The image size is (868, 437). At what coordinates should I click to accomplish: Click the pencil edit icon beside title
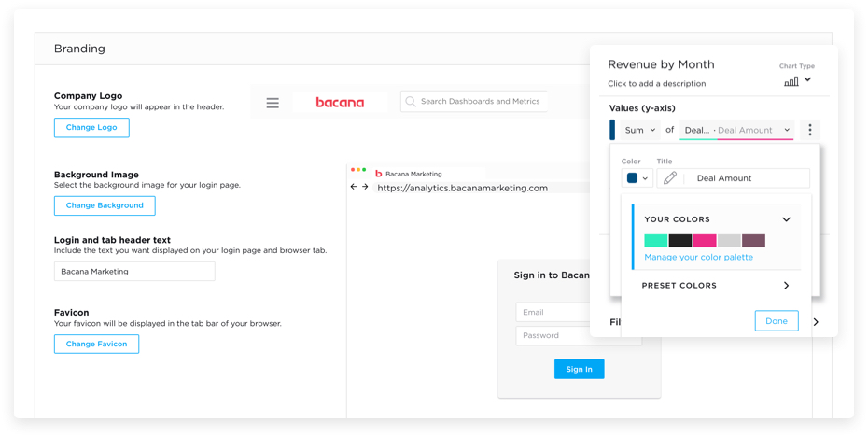point(670,178)
